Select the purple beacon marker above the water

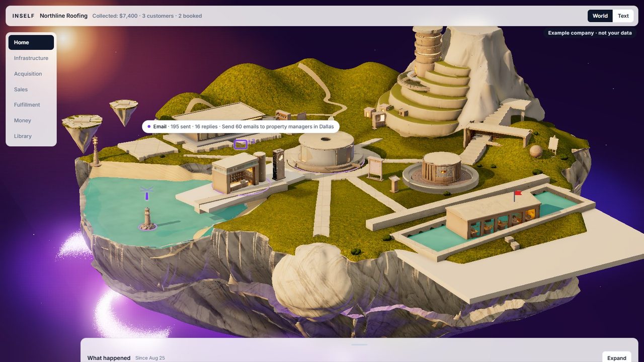click(x=147, y=193)
